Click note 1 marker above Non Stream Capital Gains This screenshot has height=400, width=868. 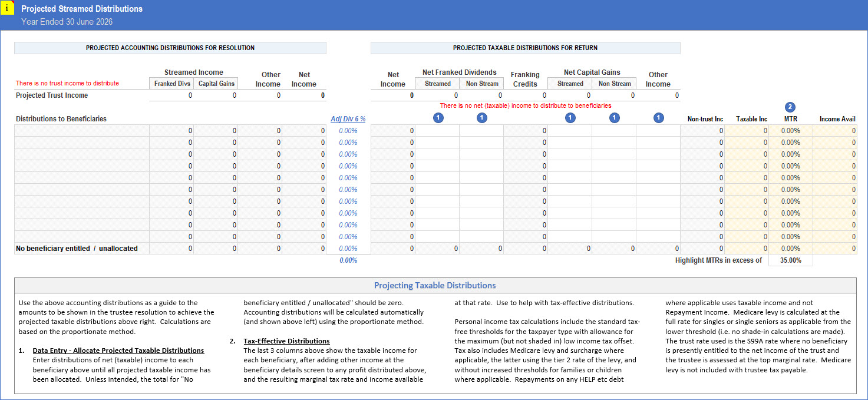click(x=614, y=118)
